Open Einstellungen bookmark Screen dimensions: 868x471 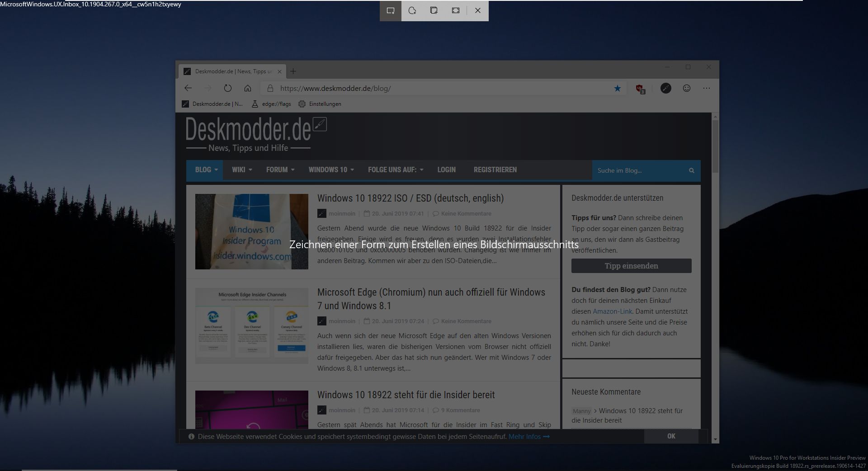[x=320, y=104]
